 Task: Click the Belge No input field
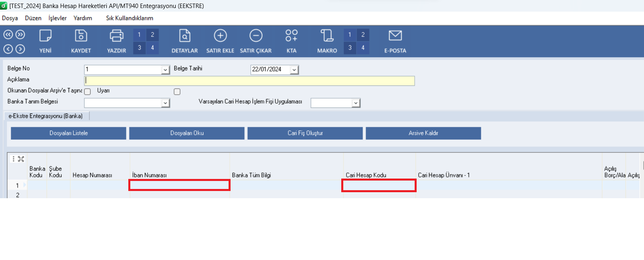[x=123, y=70]
